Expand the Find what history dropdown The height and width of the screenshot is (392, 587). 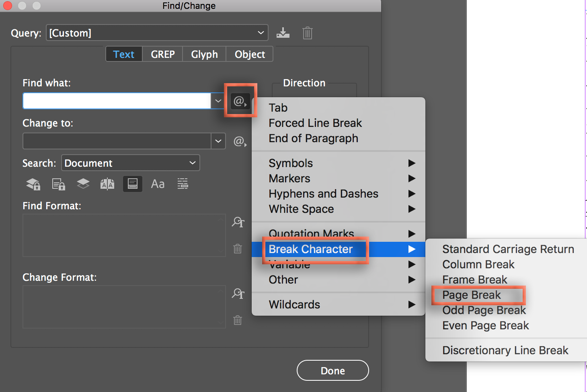point(218,101)
